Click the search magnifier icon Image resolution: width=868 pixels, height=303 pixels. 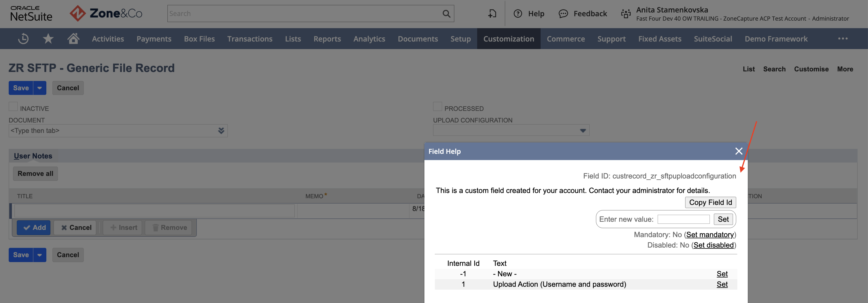coord(446,14)
